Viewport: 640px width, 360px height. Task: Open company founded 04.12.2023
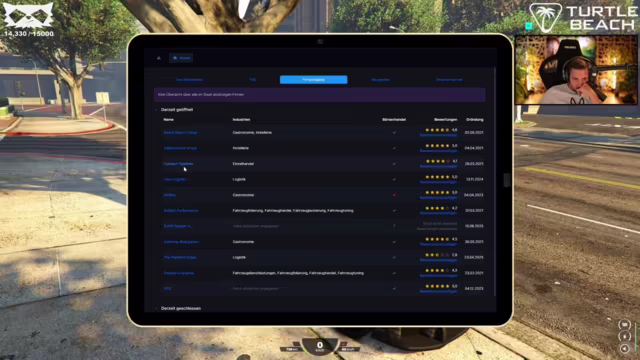coord(167,289)
